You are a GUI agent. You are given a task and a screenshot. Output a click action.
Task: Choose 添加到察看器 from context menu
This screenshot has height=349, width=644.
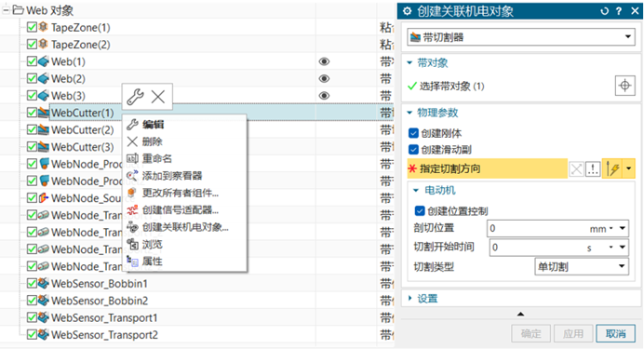[x=185, y=176]
